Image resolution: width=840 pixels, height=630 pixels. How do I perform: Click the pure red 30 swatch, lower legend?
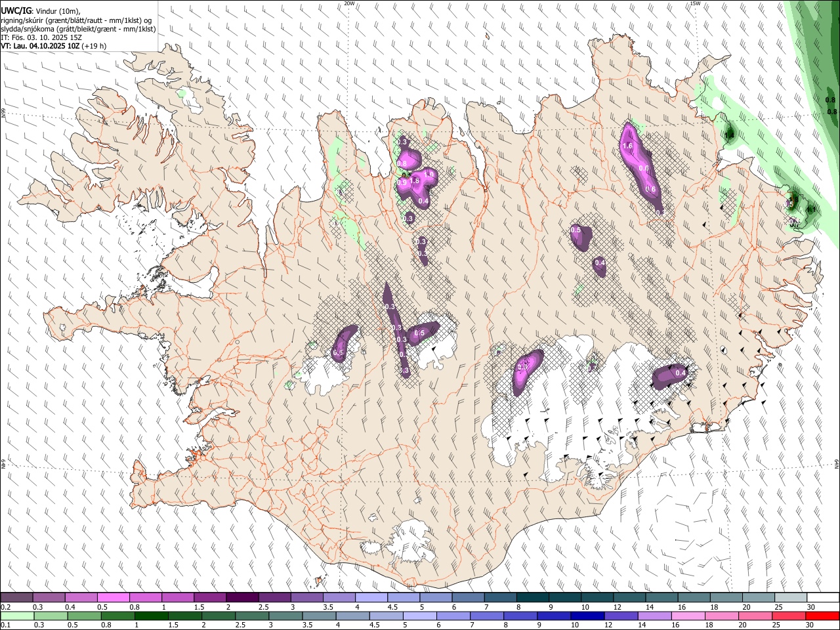click(x=822, y=616)
